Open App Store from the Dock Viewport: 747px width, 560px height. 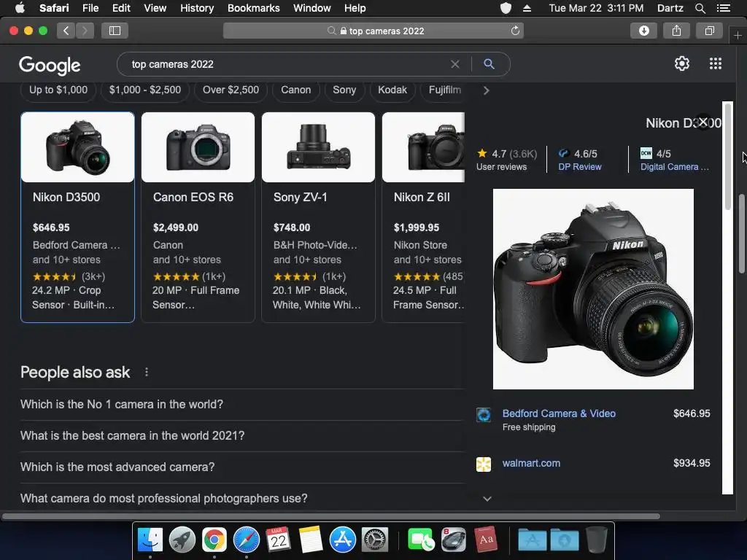343,540
